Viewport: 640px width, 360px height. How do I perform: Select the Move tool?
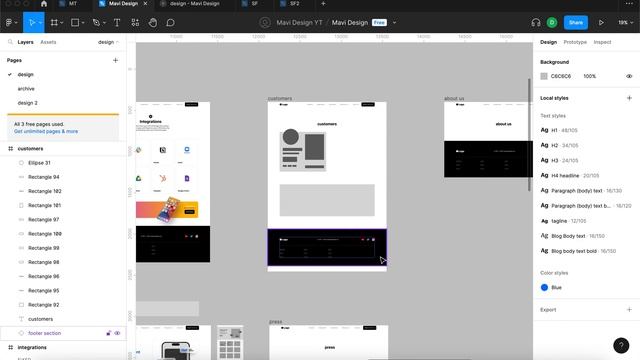pos(32,23)
